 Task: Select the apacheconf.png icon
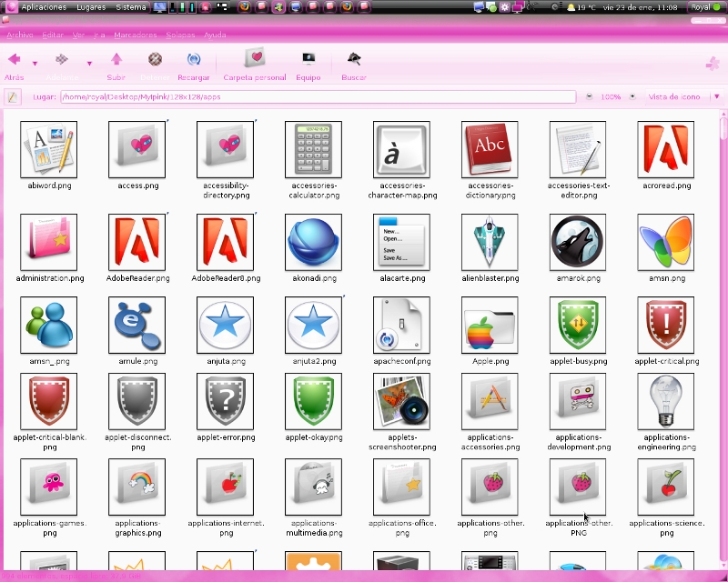[x=401, y=325]
